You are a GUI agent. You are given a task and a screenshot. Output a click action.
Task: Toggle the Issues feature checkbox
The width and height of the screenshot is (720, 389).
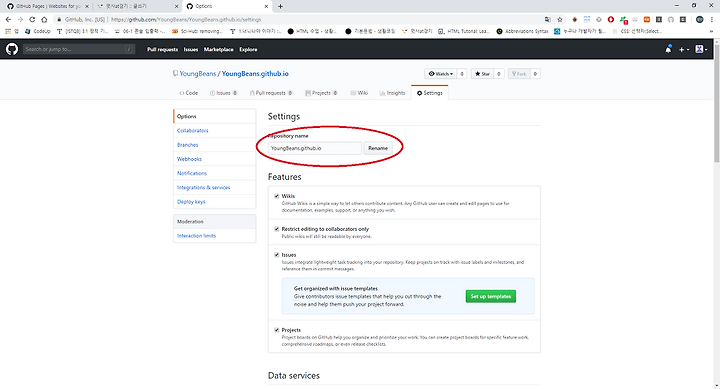[276, 254]
